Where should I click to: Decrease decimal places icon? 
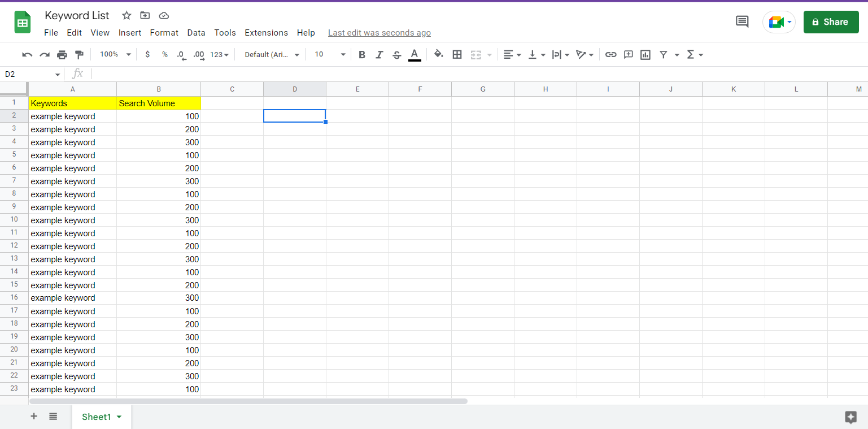click(181, 55)
